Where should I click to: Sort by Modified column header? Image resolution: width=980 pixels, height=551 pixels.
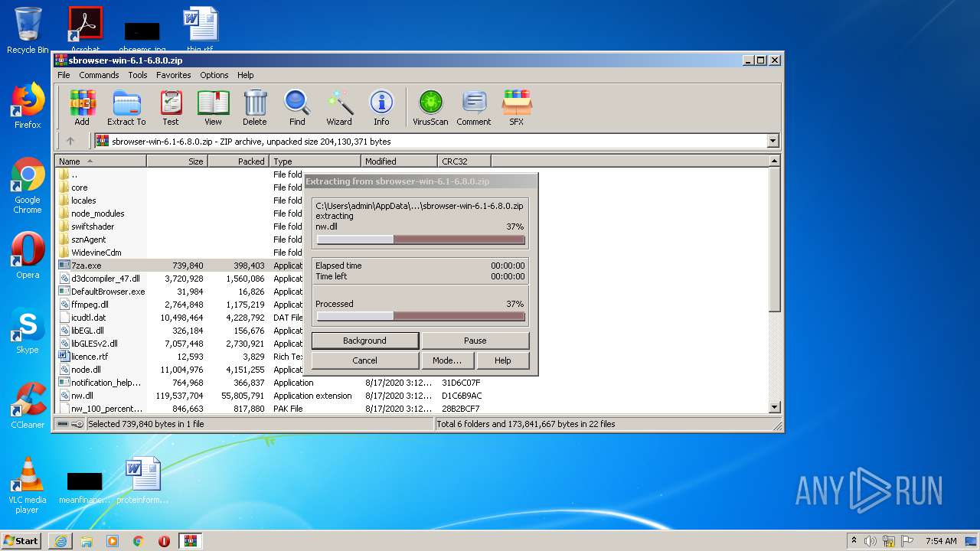(x=399, y=161)
